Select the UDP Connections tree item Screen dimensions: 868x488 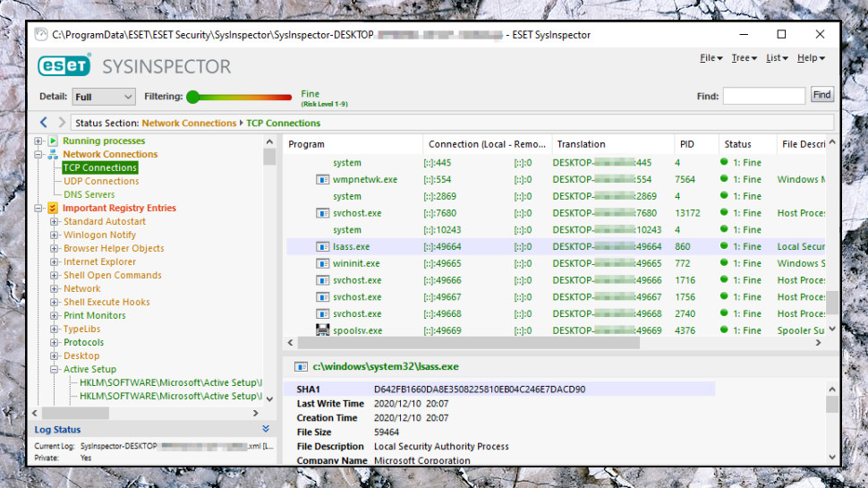[x=101, y=181]
